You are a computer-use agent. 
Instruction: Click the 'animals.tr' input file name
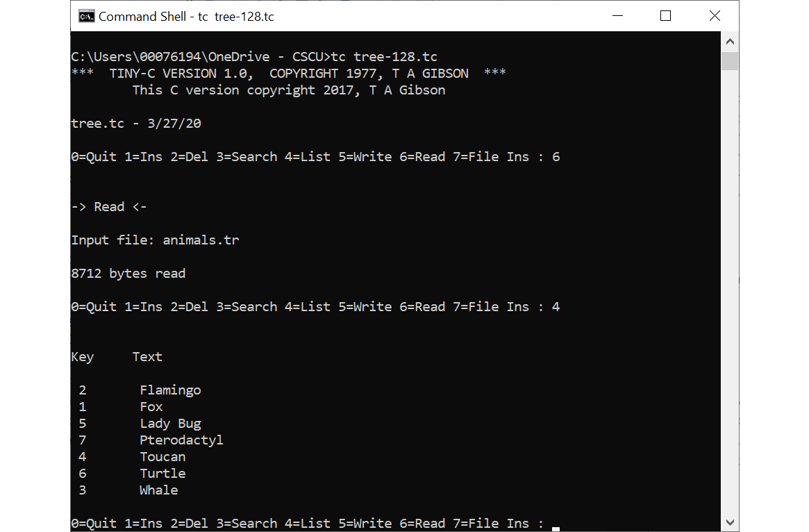tap(201, 240)
